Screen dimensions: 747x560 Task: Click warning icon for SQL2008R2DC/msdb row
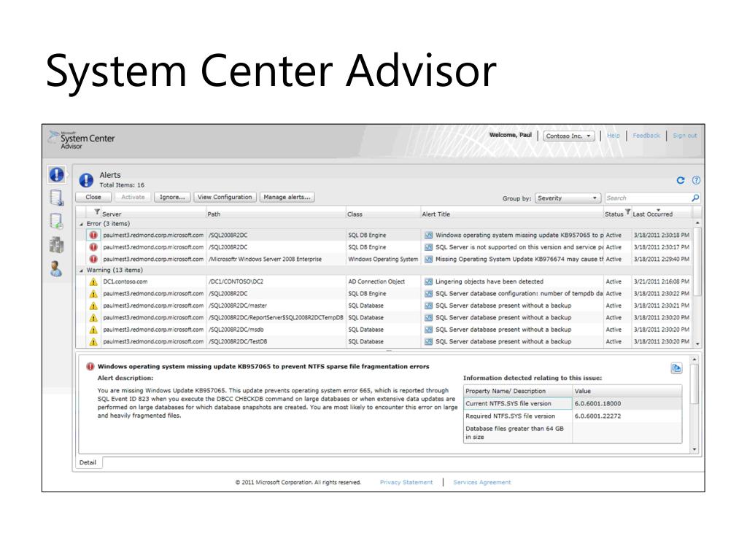pyautogui.click(x=93, y=329)
